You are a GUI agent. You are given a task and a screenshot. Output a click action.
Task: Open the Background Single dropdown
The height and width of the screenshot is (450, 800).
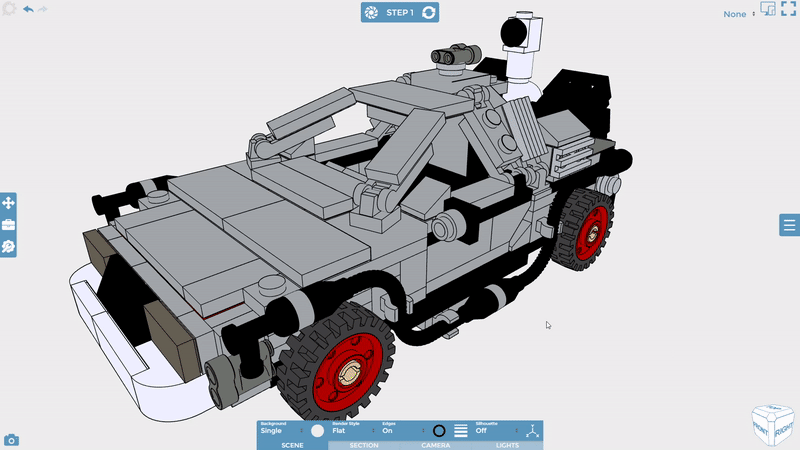pos(282,431)
